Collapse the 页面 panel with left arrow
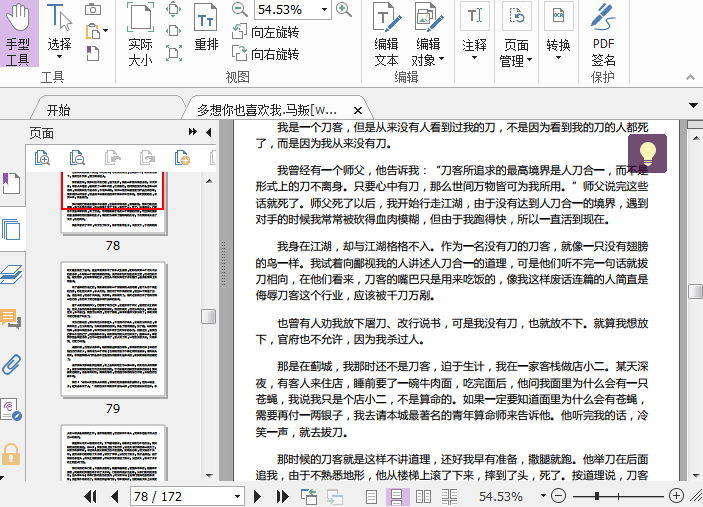The image size is (703, 507). 208,132
